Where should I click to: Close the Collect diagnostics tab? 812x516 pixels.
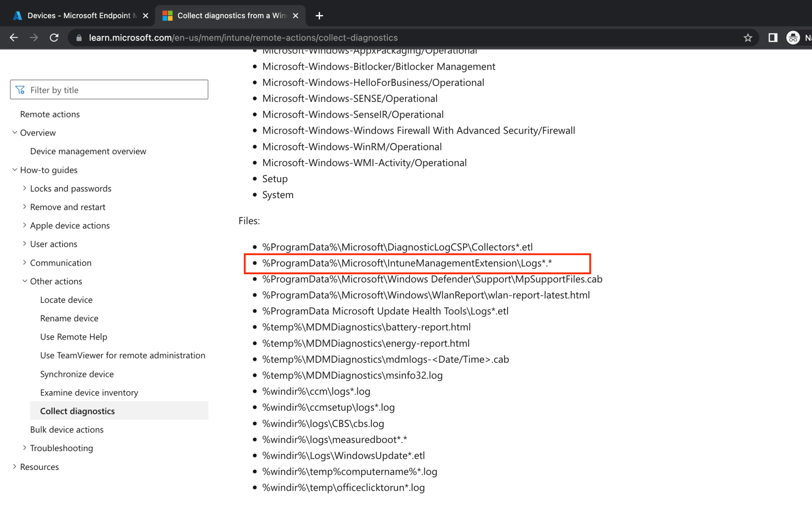pyautogui.click(x=296, y=16)
